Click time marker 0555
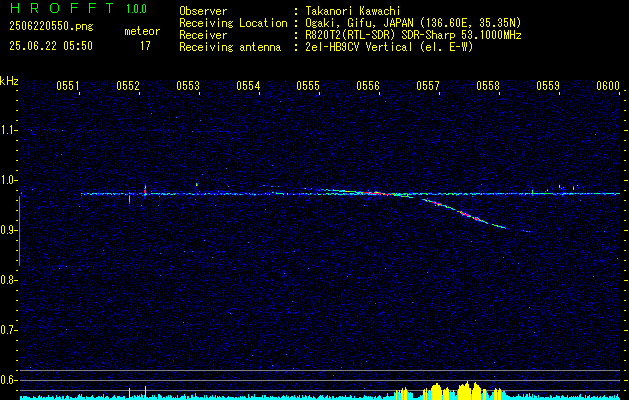The width and height of the screenshot is (629, 400). point(308,85)
